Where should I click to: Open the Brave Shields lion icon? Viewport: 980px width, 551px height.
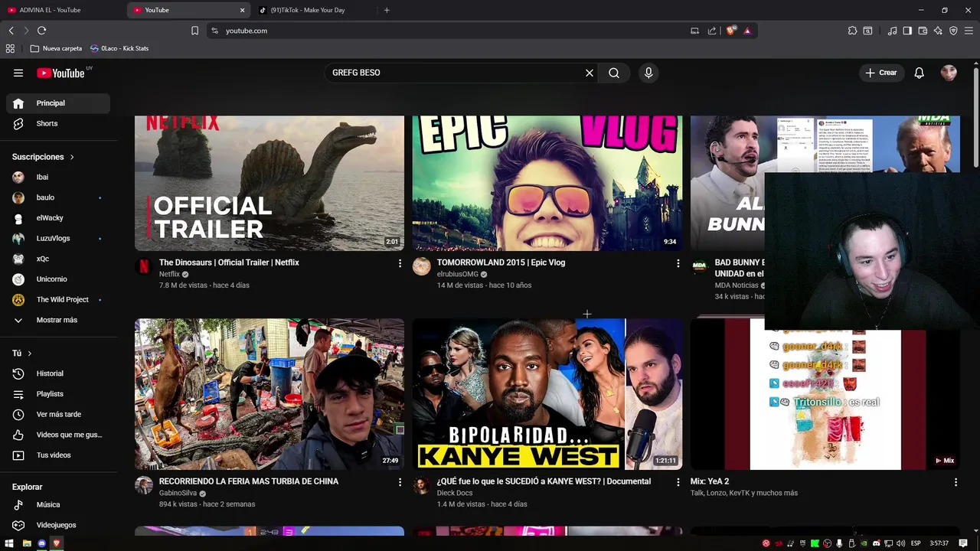[x=731, y=31]
